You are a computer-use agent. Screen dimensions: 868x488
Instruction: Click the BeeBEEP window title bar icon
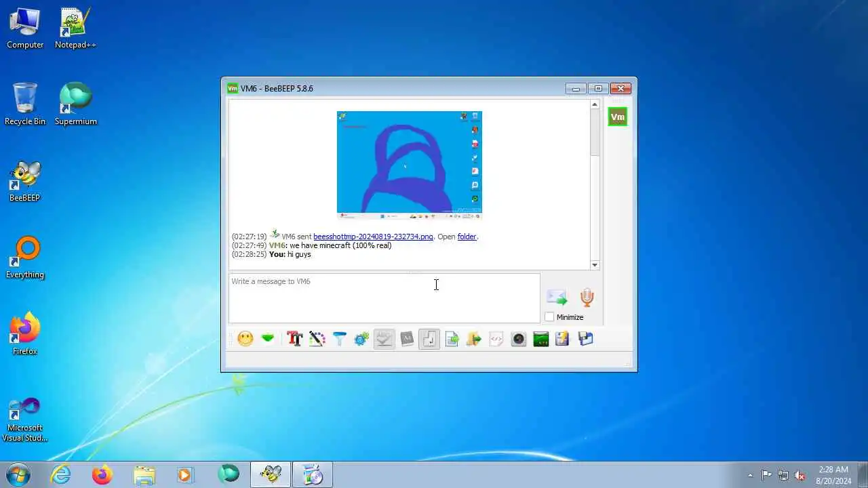point(233,88)
